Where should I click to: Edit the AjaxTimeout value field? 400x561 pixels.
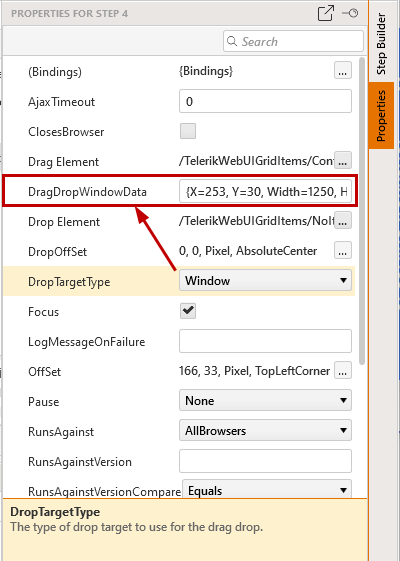tap(265, 101)
